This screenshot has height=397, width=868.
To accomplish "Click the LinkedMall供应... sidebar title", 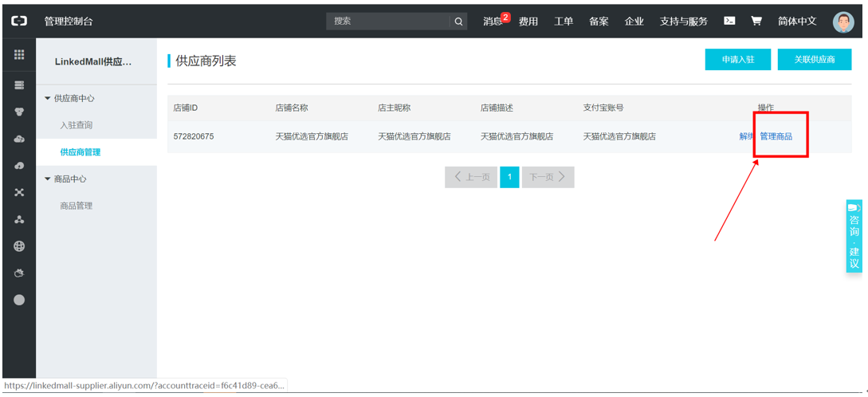I will [93, 62].
